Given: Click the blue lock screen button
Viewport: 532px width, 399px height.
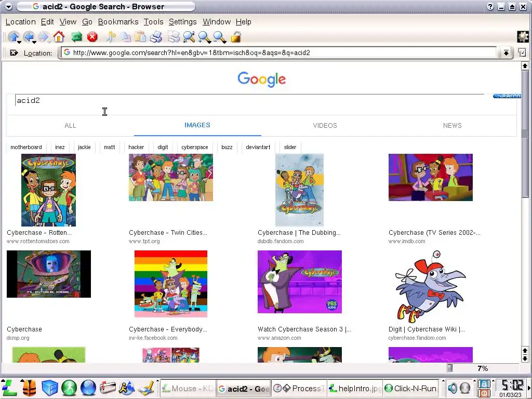Looking at the screenshot, I should (x=484, y=384).
